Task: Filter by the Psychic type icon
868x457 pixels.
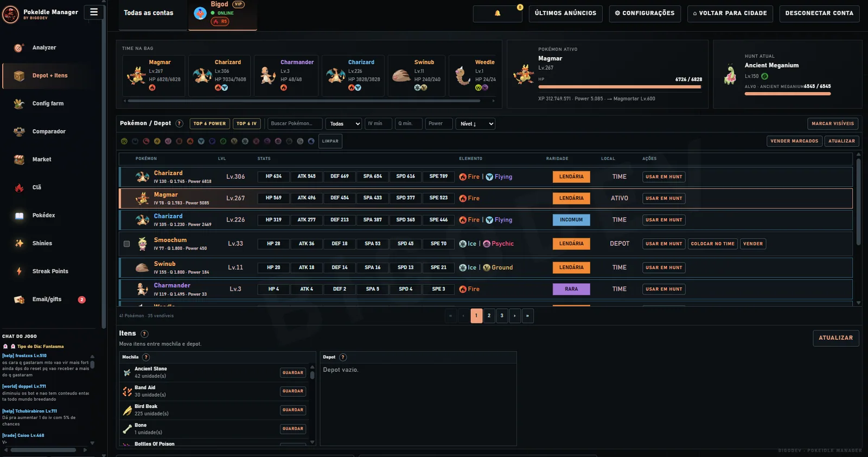Action: coord(278,141)
